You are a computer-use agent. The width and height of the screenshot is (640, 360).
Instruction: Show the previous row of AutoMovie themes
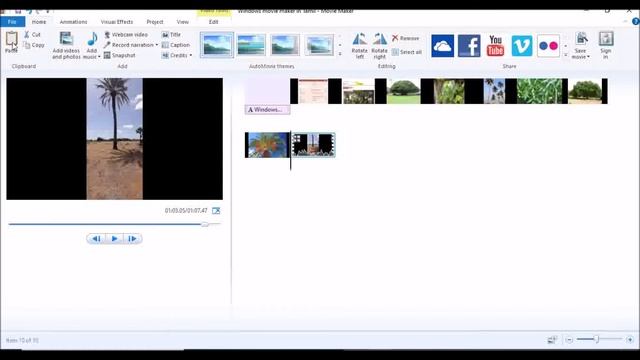tap(340, 36)
